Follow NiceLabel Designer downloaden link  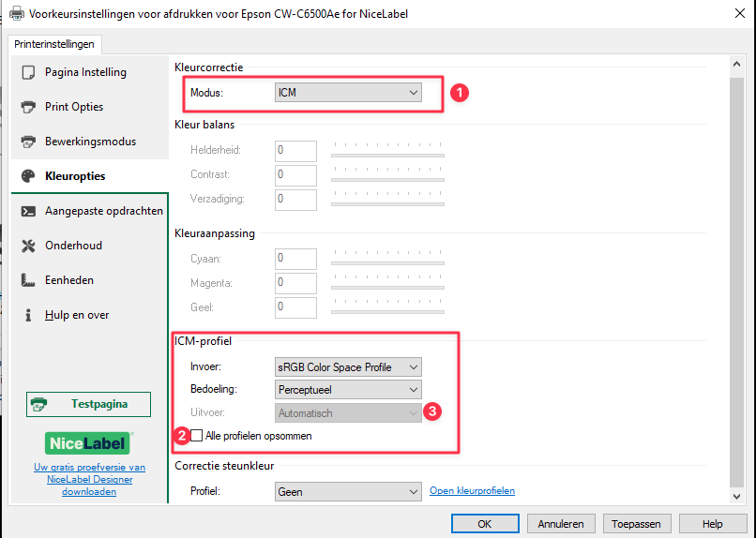pyautogui.click(x=89, y=479)
